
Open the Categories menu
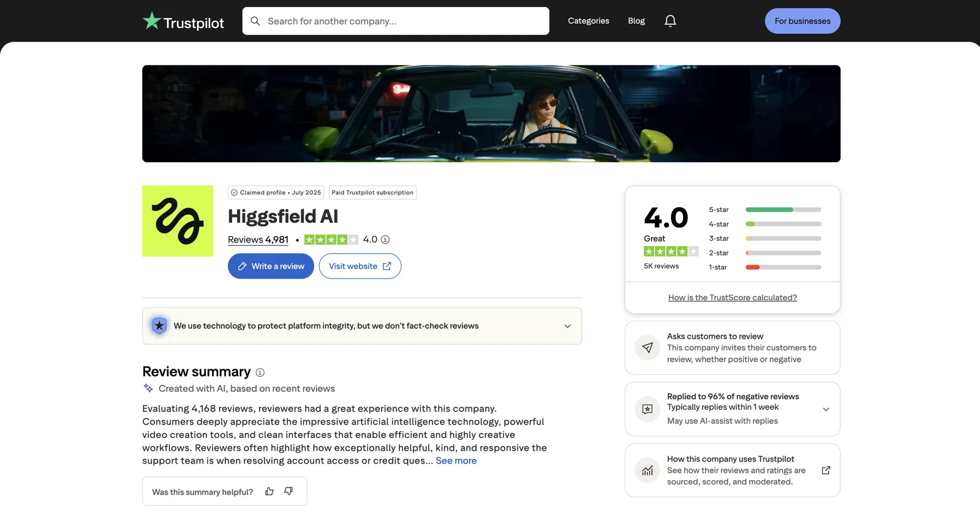point(589,21)
